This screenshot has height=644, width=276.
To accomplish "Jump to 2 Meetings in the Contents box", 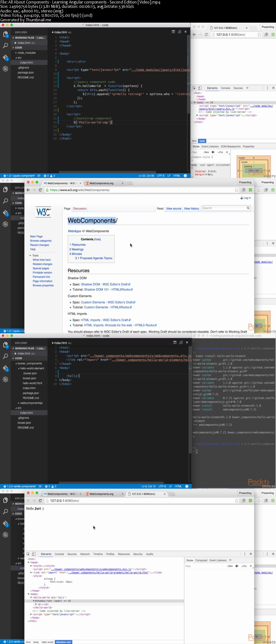I will point(77,249).
